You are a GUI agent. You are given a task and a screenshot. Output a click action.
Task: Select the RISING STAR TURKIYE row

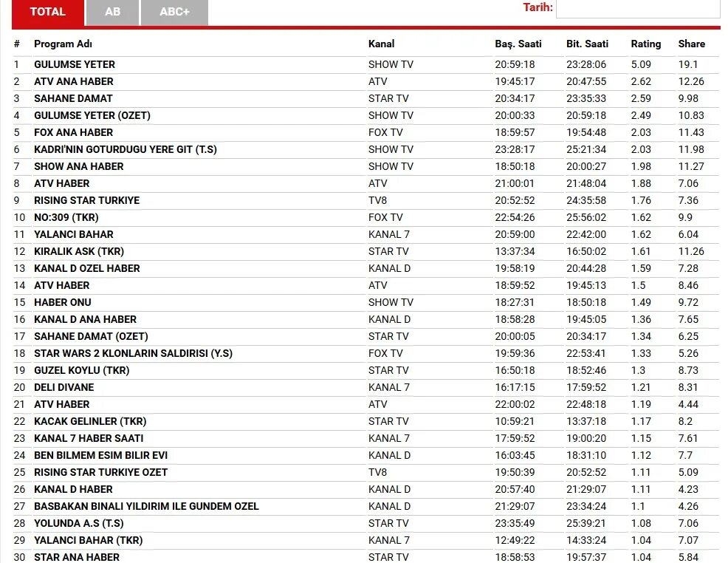pyautogui.click(x=86, y=200)
